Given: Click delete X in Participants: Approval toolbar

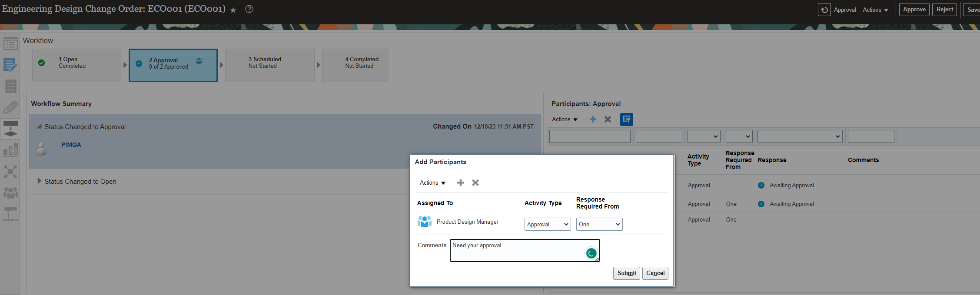Looking at the screenshot, I should [608, 119].
